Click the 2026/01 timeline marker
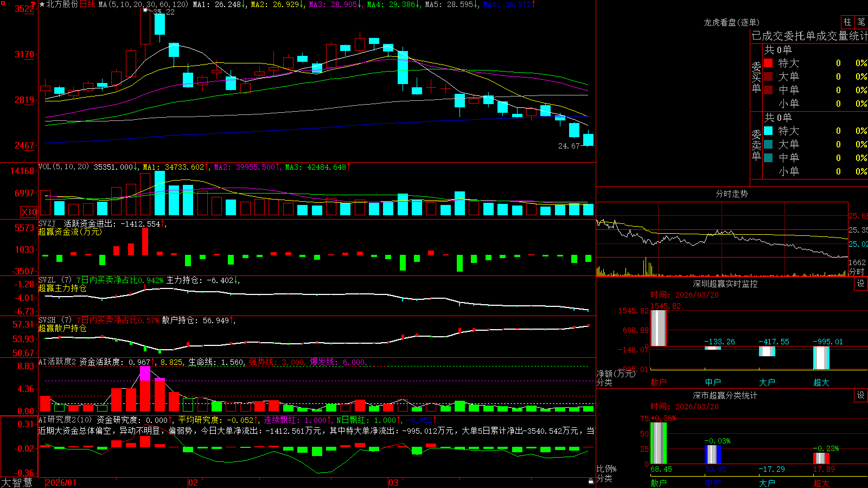868x488 pixels. click(x=61, y=483)
